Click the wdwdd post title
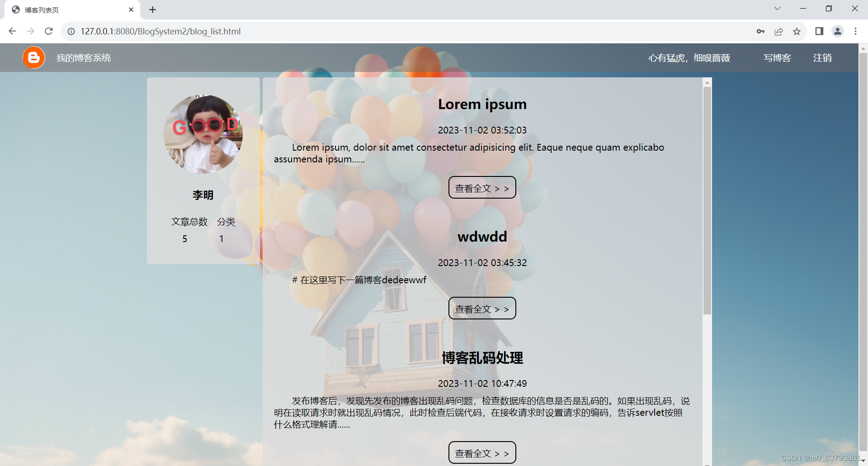 click(482, 237)
